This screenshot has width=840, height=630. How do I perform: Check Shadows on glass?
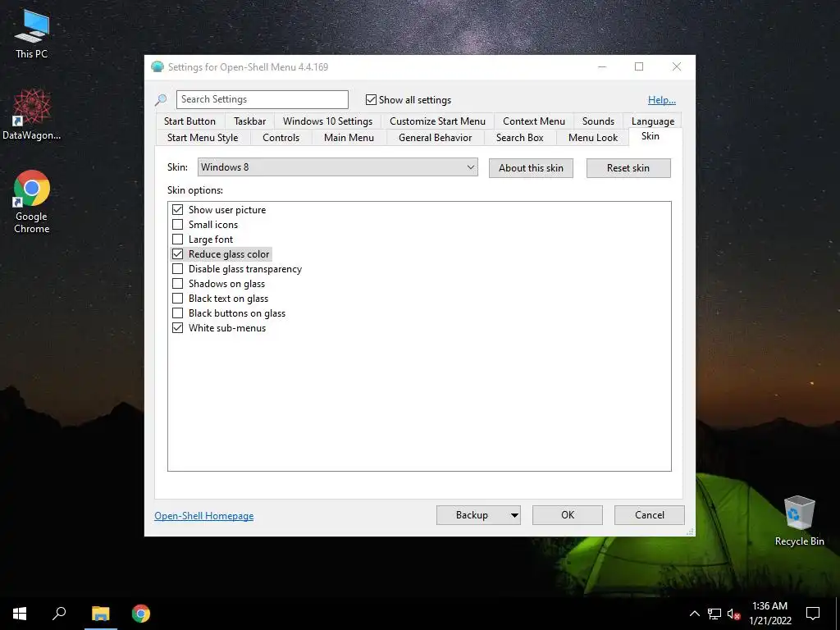click(177, 283)
